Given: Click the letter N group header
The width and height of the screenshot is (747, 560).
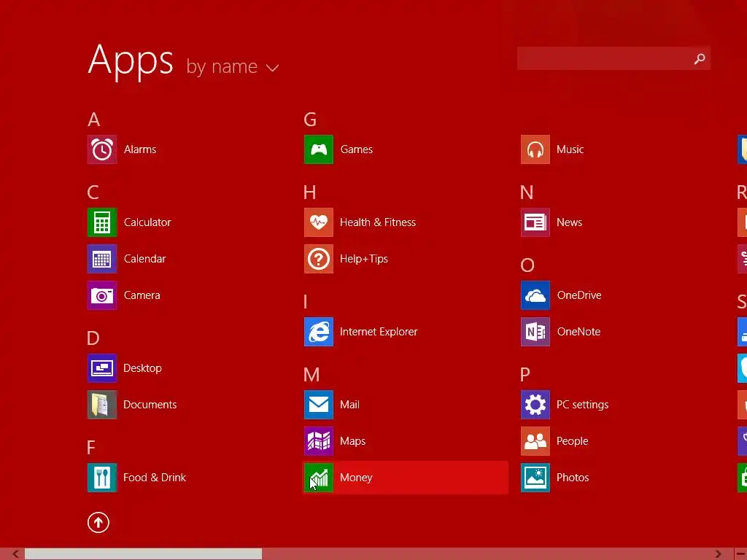Looking at the screenshot, I should (527, 192).
